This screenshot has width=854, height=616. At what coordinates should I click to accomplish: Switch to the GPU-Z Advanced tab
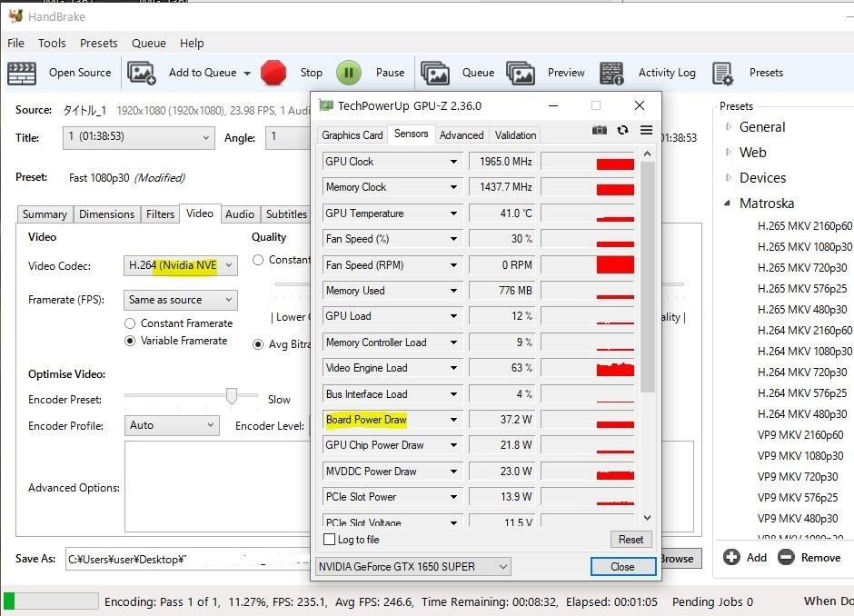tap(462, 135)
